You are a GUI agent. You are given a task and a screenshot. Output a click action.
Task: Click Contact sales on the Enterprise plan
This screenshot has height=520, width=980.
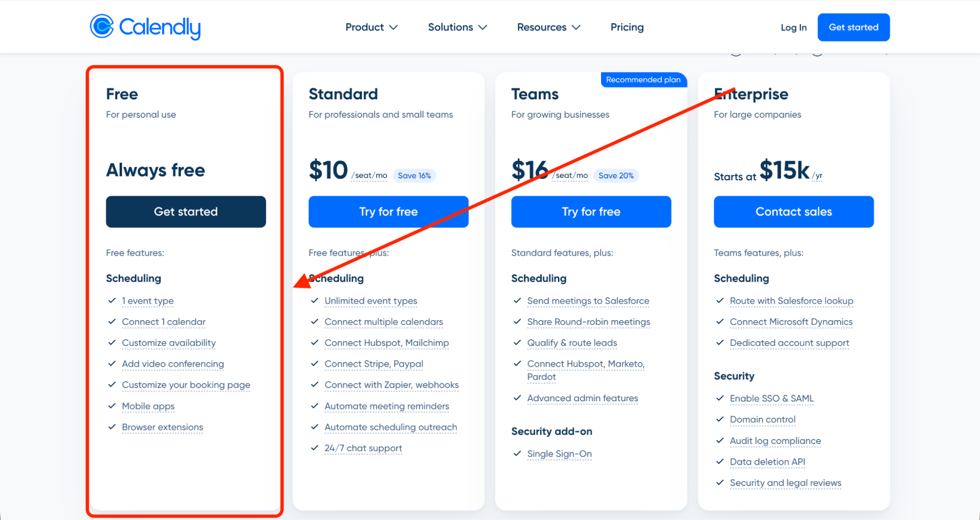click(793, 212)
